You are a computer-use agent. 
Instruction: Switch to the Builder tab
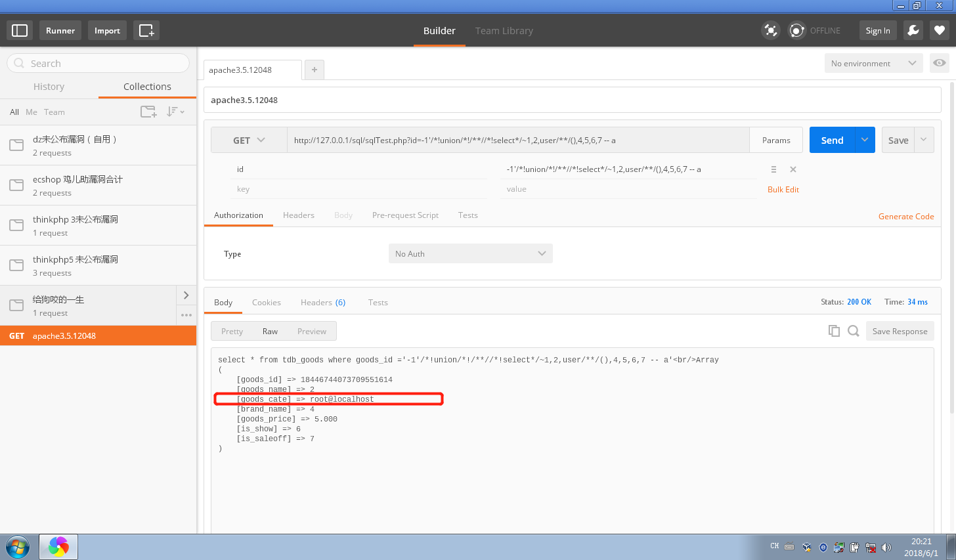click(x=439, y=31)
